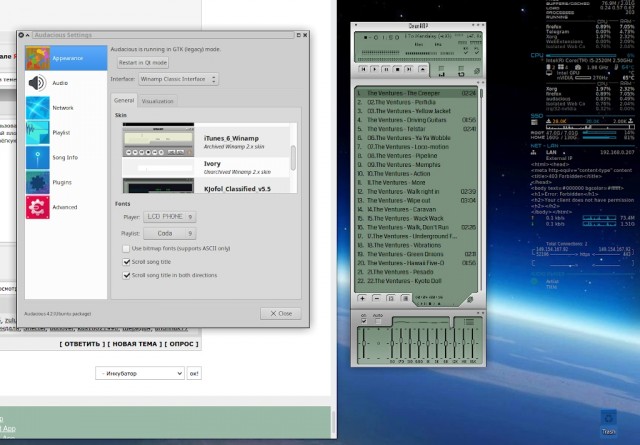640x445 pixels.
Task: Click the select button in playlist window
Action: pos(391,298)
